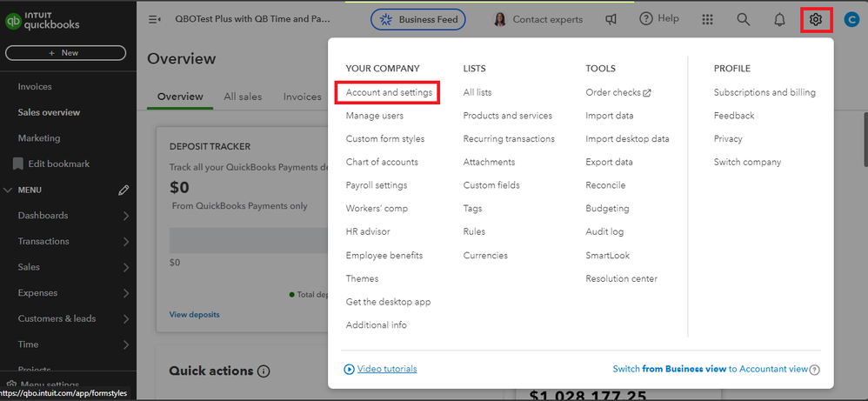
Task: Open the user profile avatar
Action: tap(851, 19)
